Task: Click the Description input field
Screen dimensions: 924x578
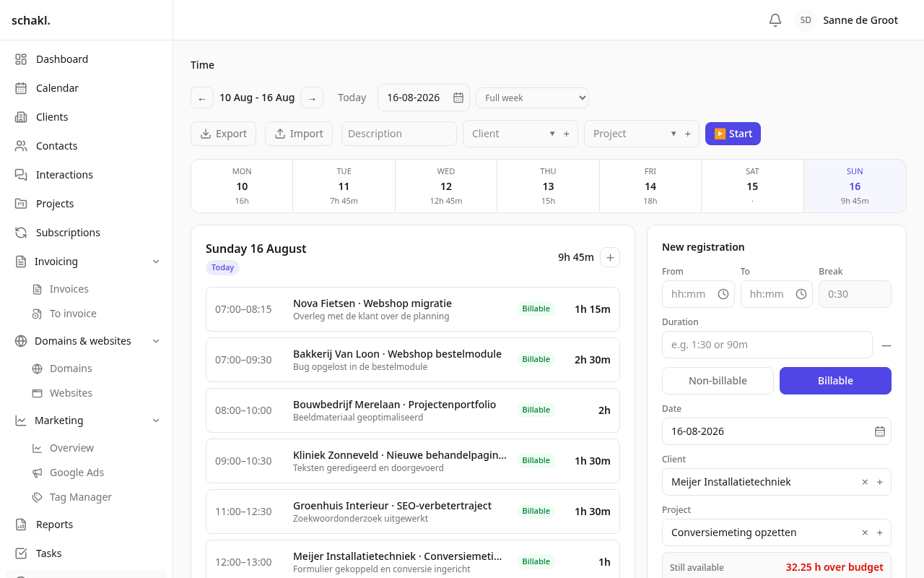Action: click(x=399, y=134)
